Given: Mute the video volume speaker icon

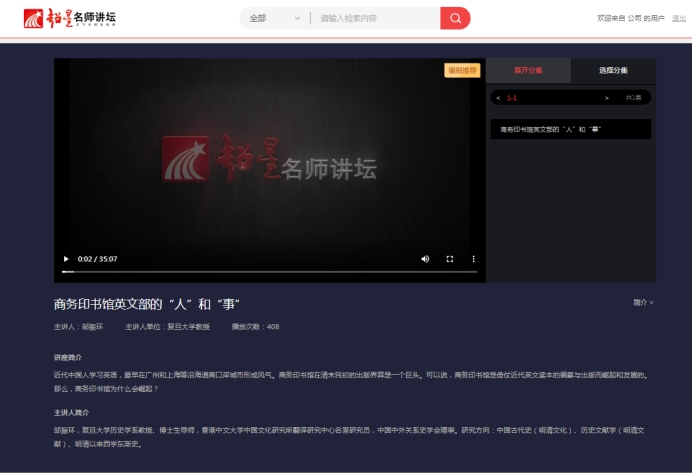Looking at the screenshot, I should tap(425, 259).
